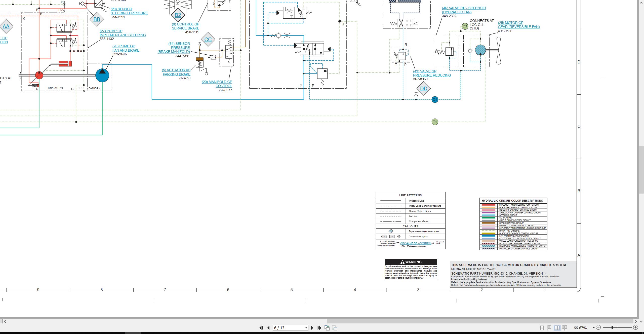Screen dimensions: 644x334
Task: Click part number 533-1132
Action: click(107, 39)
